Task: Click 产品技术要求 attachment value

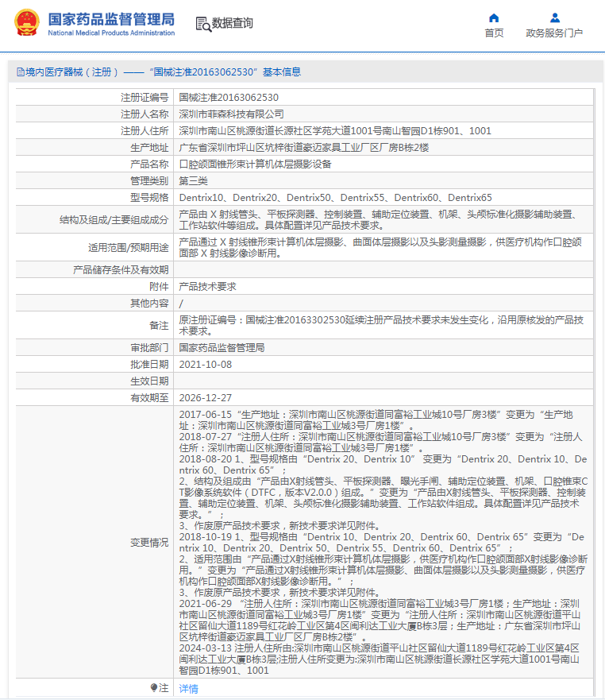Action: click(x=207, y=287)
